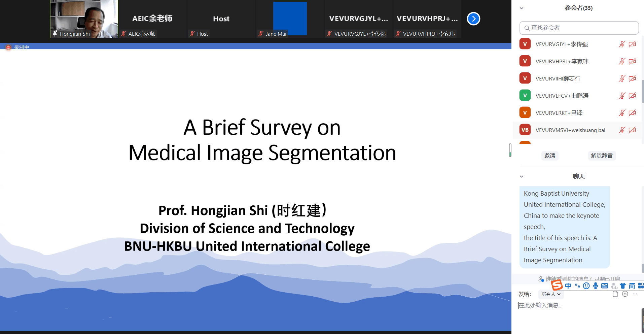The height and width of the screenshot is (334, 644).
Task: Click the Sogou voice input microphone
Action: coord(596,286)
